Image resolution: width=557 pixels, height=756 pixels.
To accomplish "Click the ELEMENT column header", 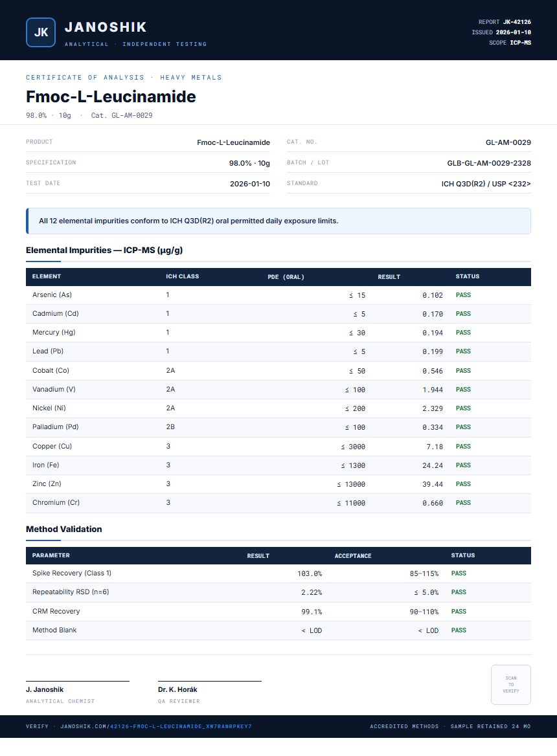I will coord(47,276).
